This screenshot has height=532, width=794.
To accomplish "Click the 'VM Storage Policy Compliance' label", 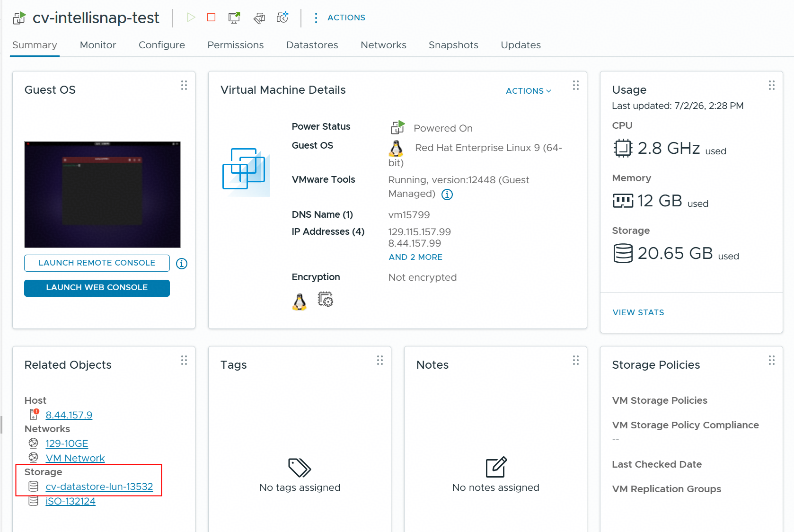I will (685, 425).
